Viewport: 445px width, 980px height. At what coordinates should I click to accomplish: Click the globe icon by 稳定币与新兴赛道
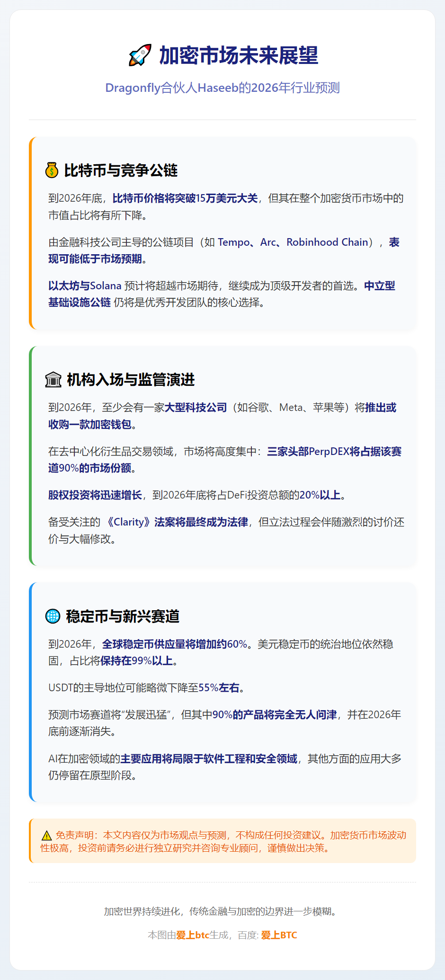[x=53, y=616]
